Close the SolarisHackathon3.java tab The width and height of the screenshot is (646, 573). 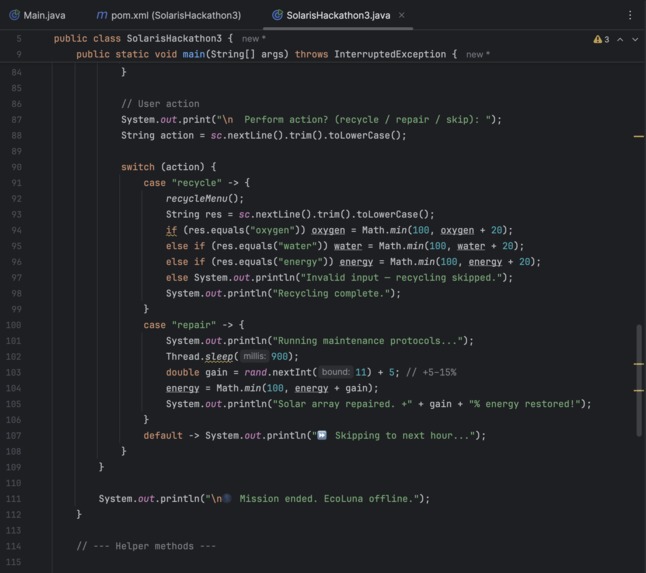coord(402,15)
